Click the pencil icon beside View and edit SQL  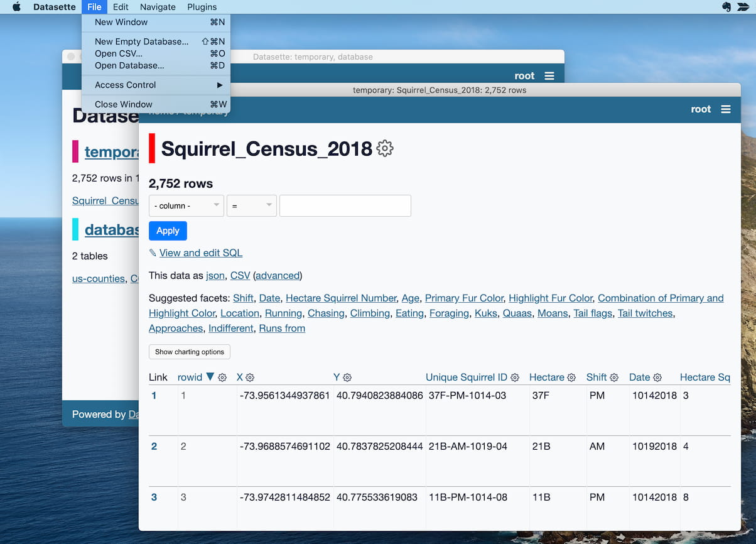[x=153, y=253]
